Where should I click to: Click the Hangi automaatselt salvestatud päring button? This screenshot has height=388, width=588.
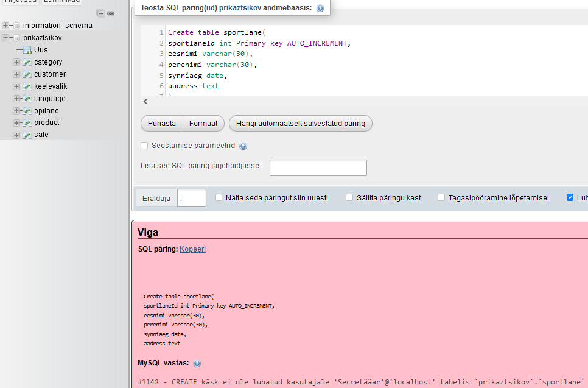[x=300, y=123]
